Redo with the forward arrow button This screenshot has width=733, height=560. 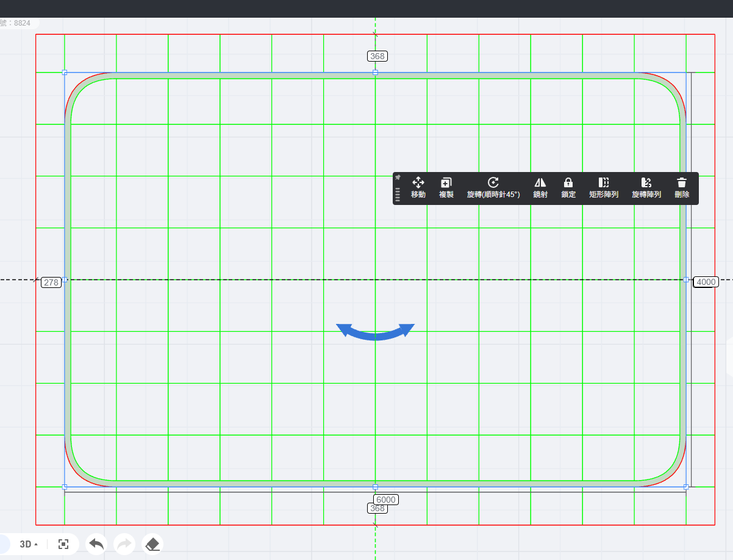(124, 544)
